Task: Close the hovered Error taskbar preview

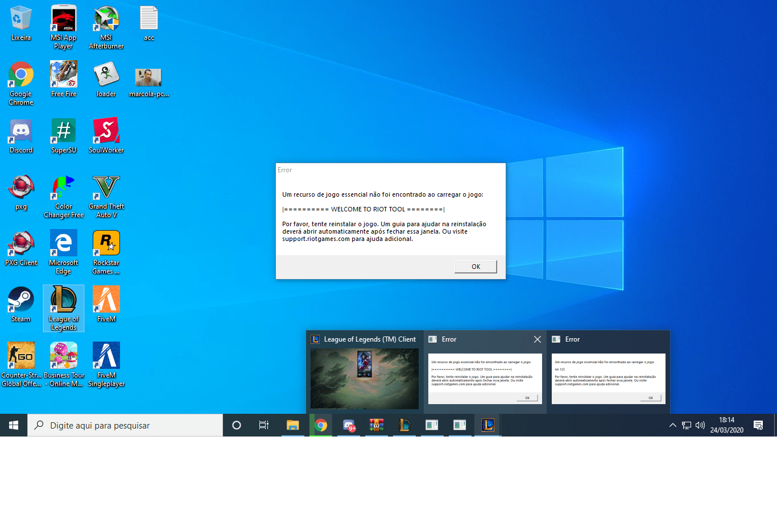Action: click(x=537, y=339)
